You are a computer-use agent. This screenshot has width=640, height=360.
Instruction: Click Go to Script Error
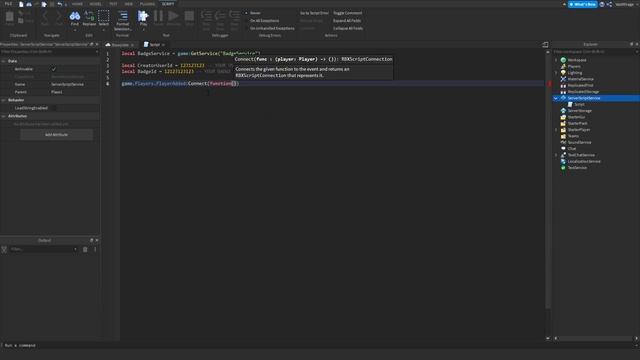pos(314,13)
